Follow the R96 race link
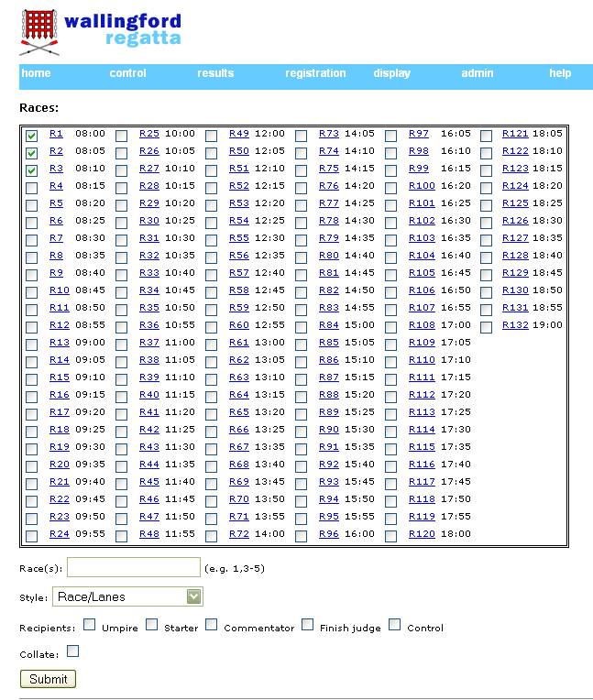This screenshot has width=593, height=700. [328, 534]
